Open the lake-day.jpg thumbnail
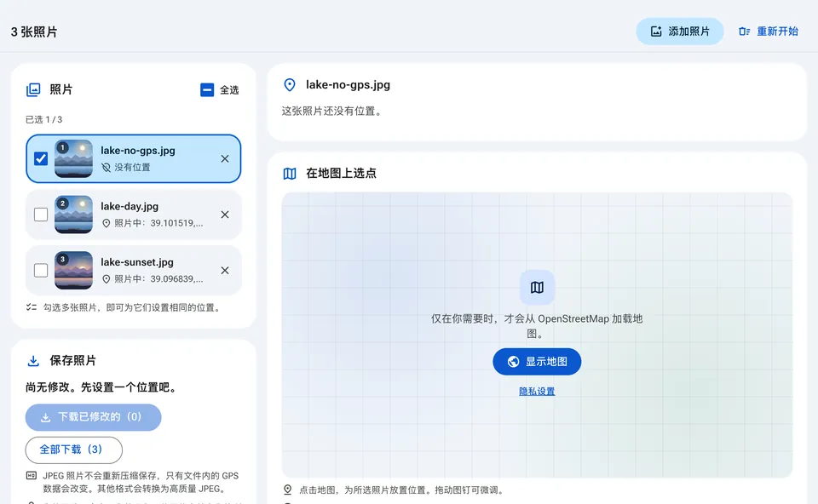 (73, 215)
